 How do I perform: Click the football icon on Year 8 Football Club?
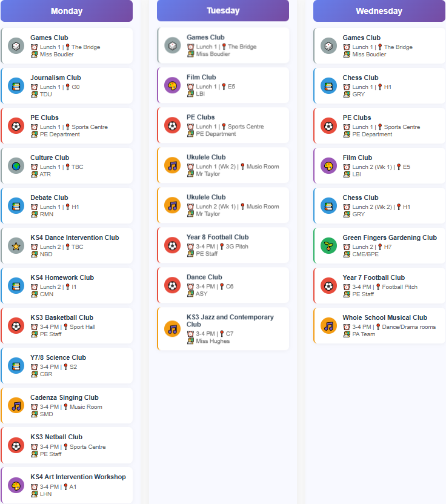(173, 245)
